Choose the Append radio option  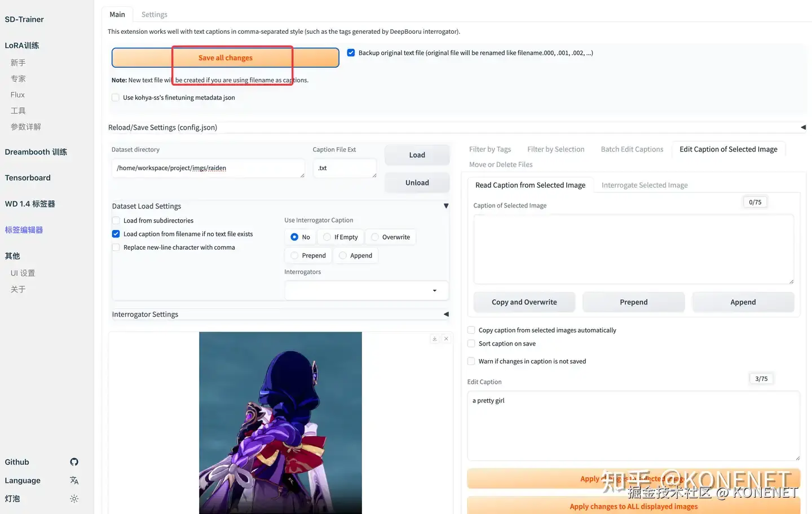pos(343,256)
